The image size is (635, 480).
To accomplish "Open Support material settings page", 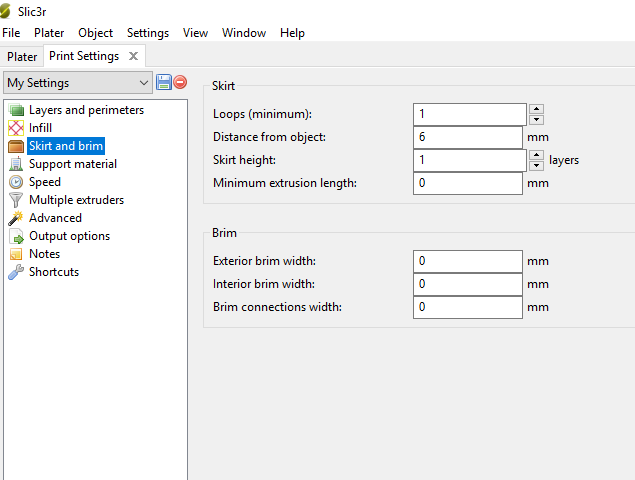I will pos(73,164).
